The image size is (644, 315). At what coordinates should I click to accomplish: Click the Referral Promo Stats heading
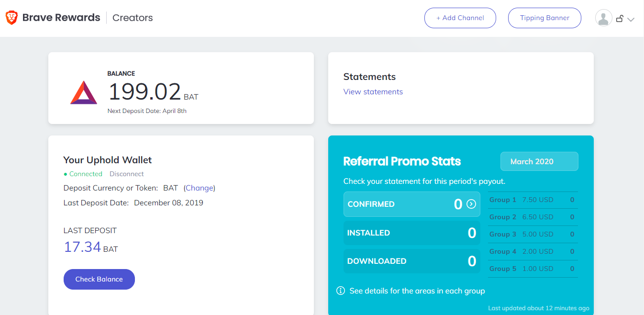coord(402,161)
